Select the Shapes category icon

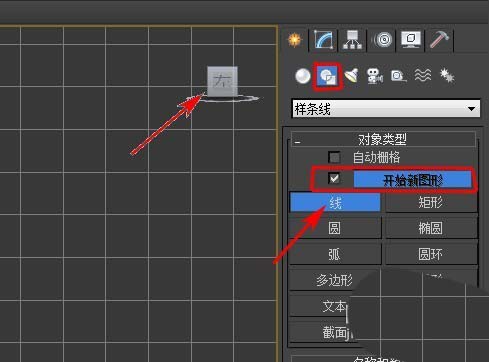click(x=327, y=76)
